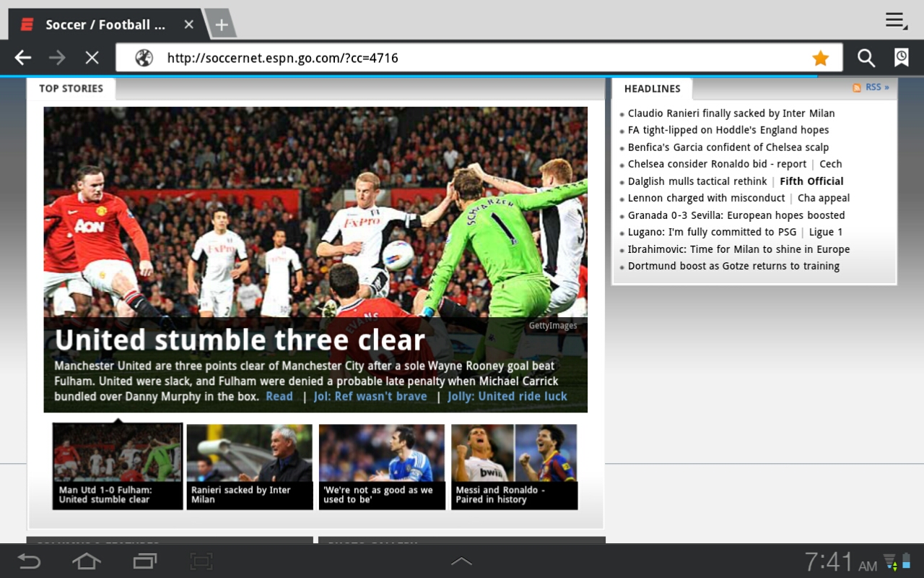
Task: Open Granada 0-3 Sevilla headline
Action: (x=736, y=215)
